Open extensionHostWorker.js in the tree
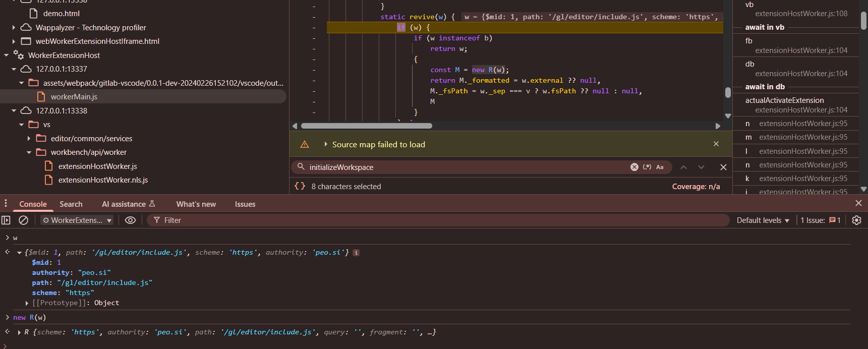The width and height of the screenshot is (868, 349). (97, 166)
